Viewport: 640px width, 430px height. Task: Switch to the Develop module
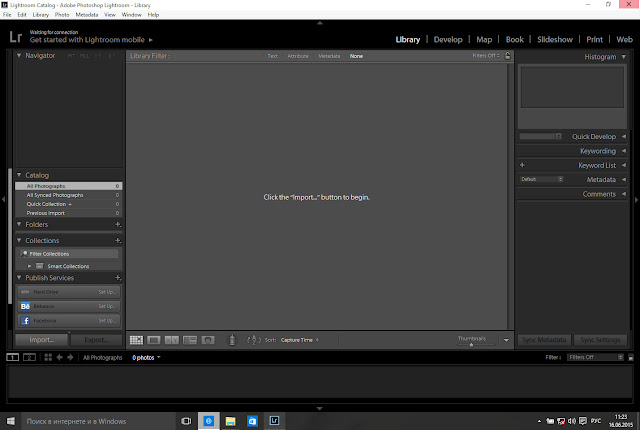coord(448,40)
